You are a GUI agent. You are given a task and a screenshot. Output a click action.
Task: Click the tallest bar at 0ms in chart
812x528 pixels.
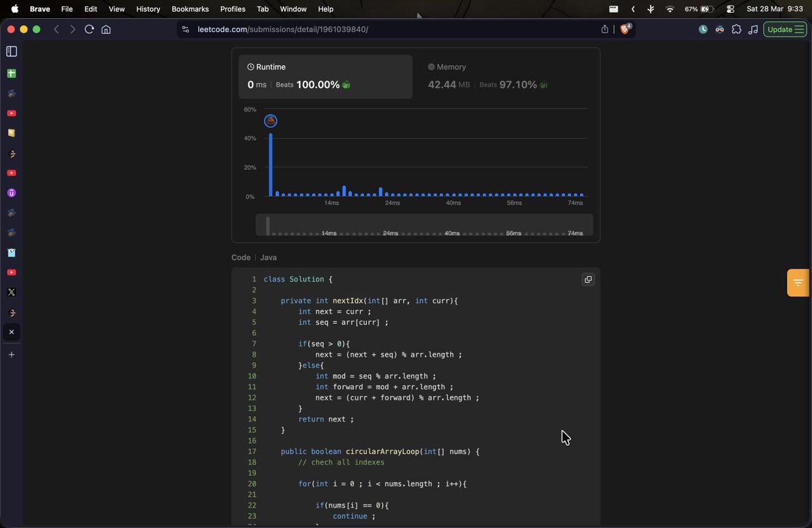271,164
